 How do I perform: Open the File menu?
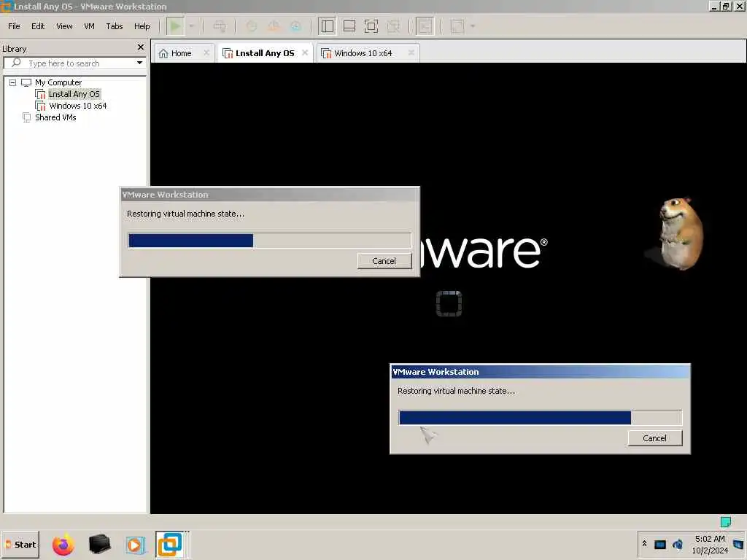pyautogui.click(x=14, y=26)
